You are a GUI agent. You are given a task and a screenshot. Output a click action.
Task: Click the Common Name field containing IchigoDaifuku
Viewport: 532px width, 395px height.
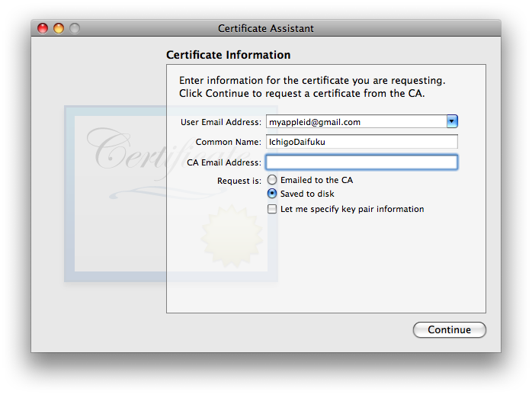coord(361,142)
